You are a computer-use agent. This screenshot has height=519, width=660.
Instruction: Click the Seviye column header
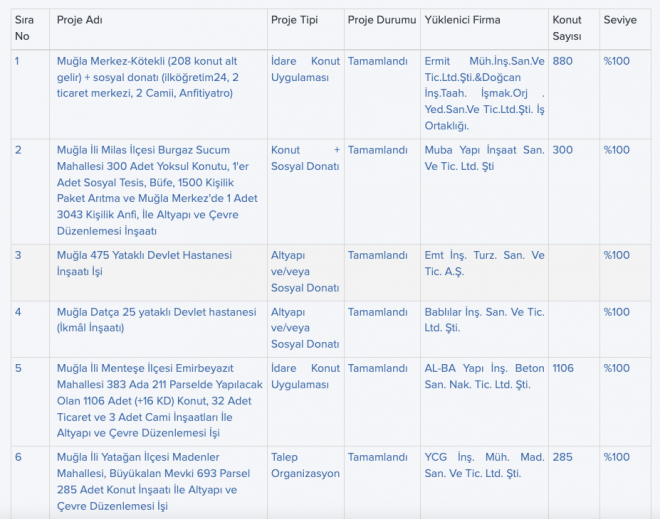pos(620,20)
